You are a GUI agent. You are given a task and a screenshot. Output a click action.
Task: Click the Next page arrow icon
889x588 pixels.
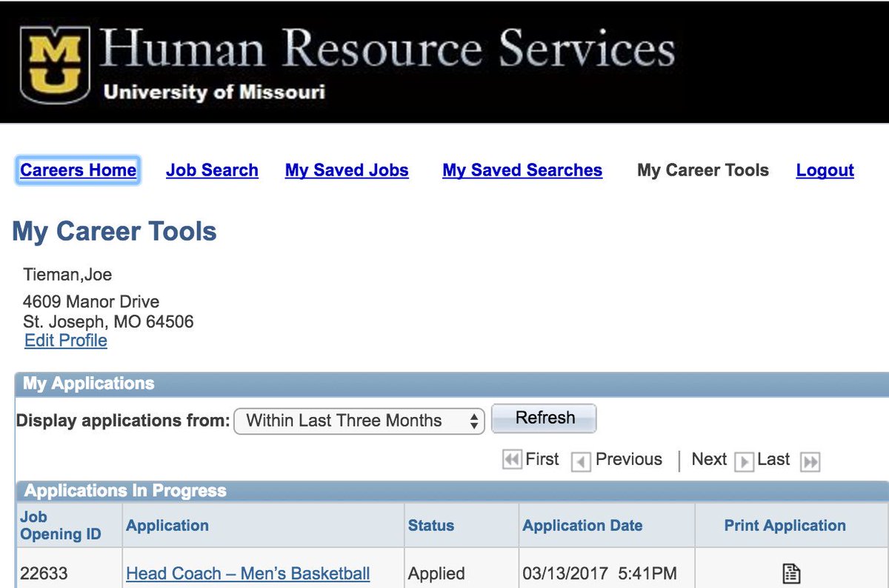point(743,461)
